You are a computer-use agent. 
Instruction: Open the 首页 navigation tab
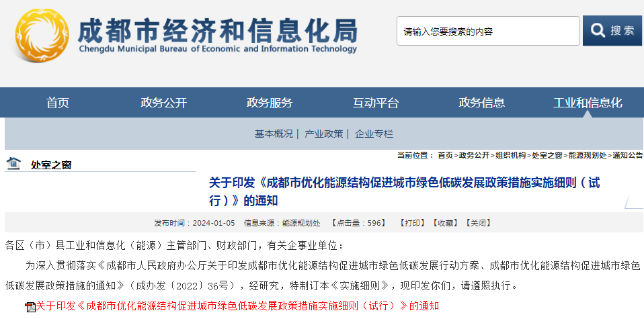(58, 103)
